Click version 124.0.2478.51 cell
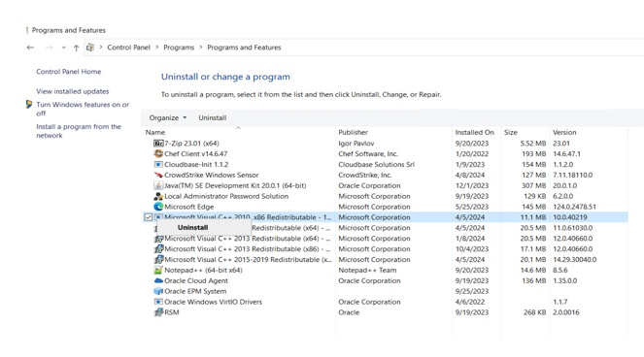Screen dimensions: 644x357 (x=574, y=207)
